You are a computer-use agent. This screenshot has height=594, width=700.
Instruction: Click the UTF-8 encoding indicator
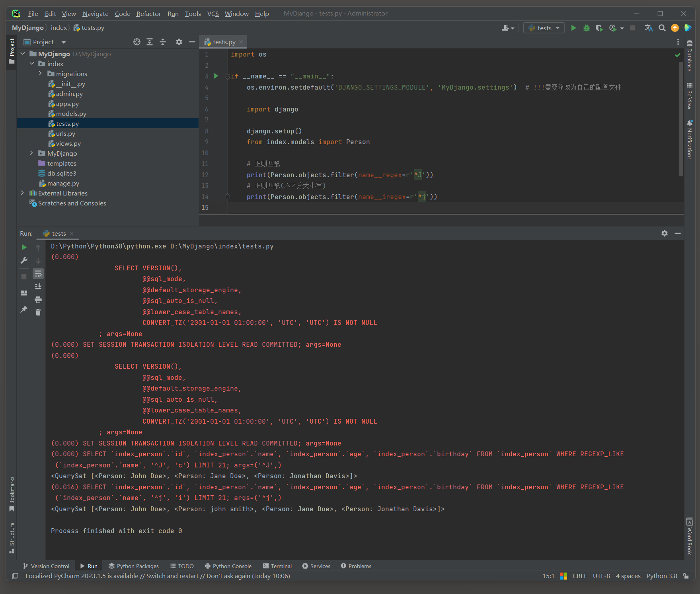pos(601,576)
